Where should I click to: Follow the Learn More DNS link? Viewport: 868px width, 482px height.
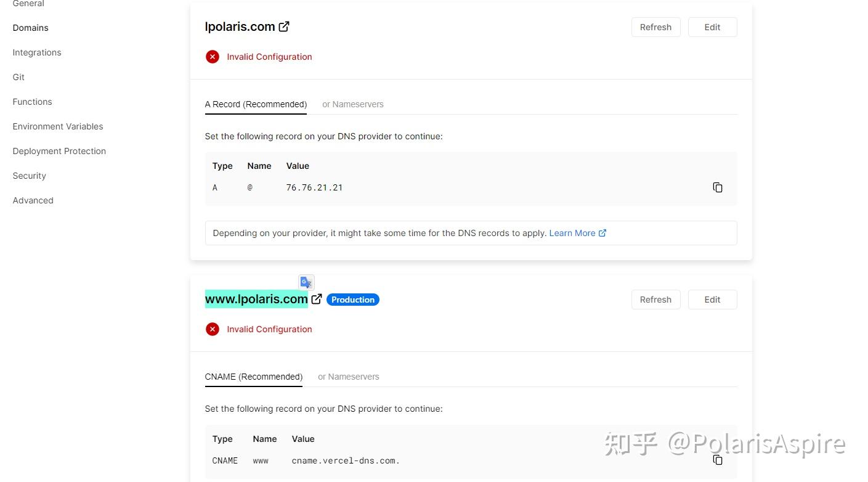click(x=578, y=233)
